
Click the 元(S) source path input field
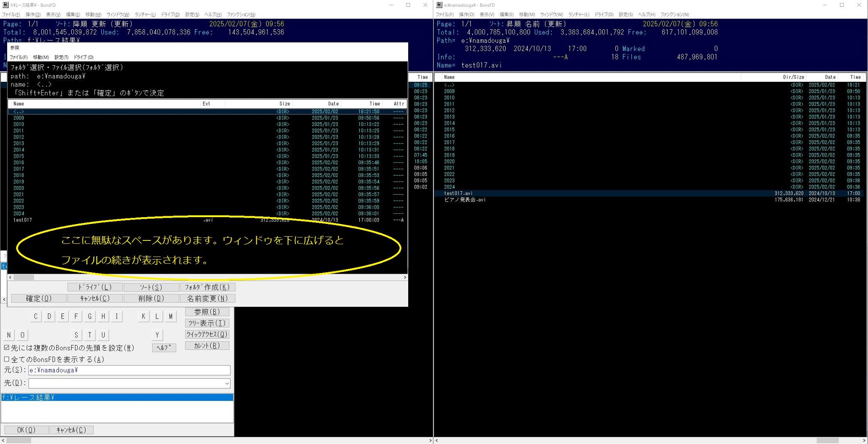(129, 370)
